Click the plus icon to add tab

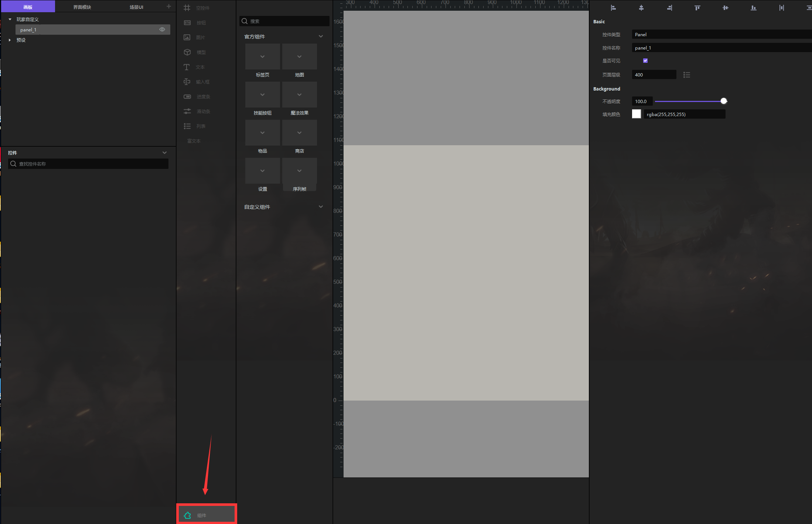click(x=169, y=6)
